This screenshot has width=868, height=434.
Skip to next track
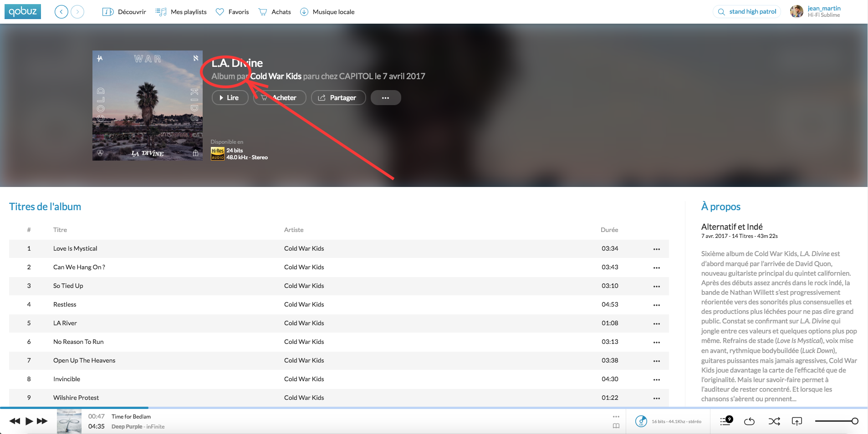(42, 421)
